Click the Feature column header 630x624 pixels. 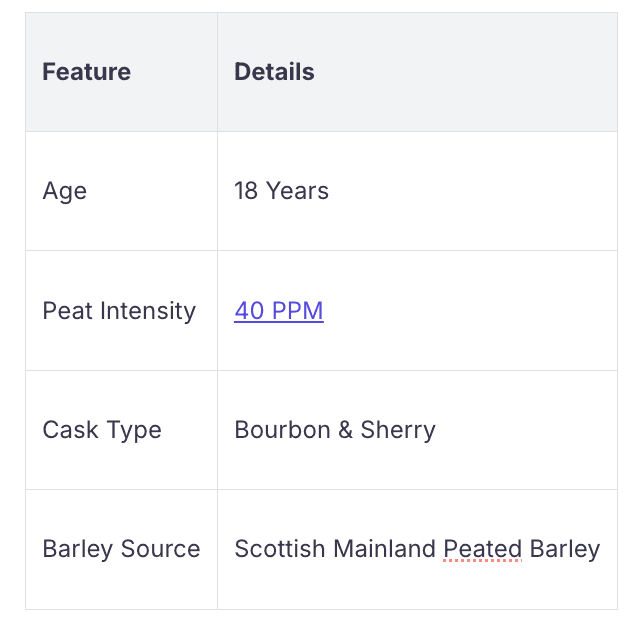(x=86, y=72)
